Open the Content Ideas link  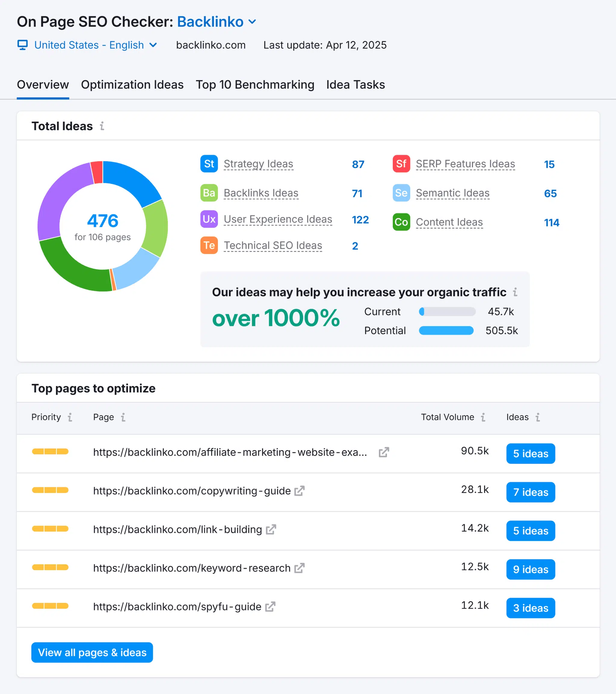click(x=449, y=222)
